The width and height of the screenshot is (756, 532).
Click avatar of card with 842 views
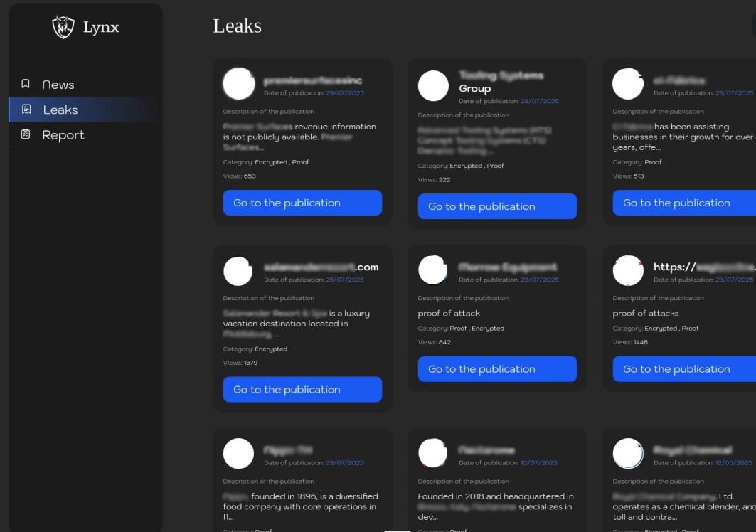tap(432, 270)
